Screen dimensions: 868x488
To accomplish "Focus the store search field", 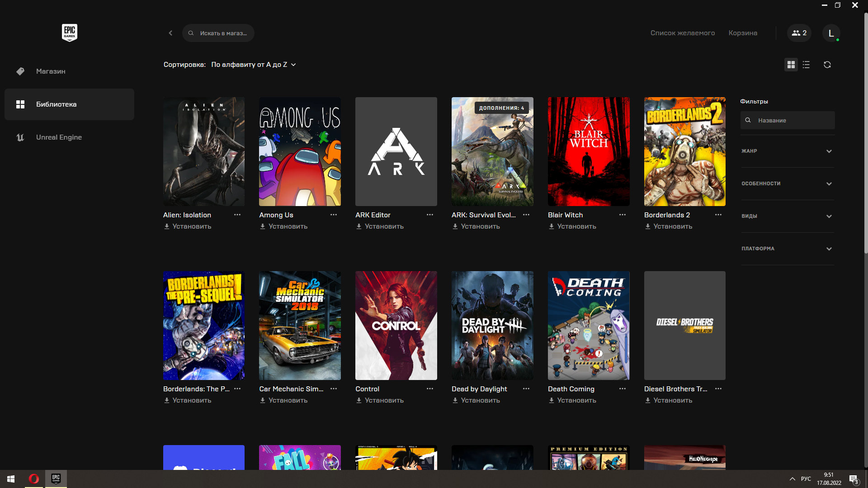I will pos(218,33).
